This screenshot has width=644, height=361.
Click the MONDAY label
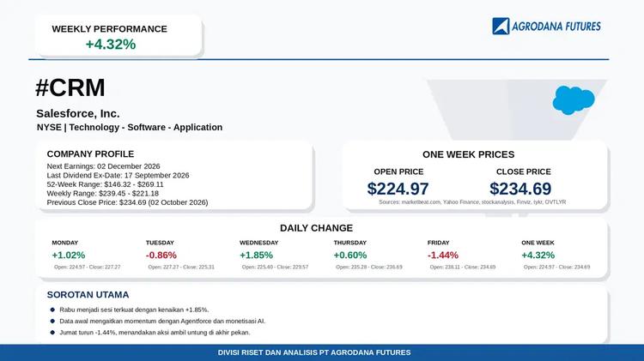pos(65,243)
